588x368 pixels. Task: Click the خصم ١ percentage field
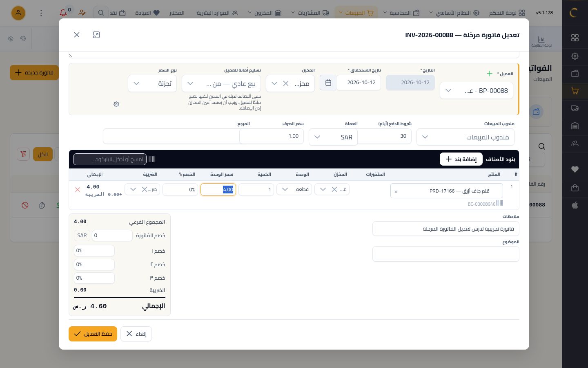click(x=94, y=251)
